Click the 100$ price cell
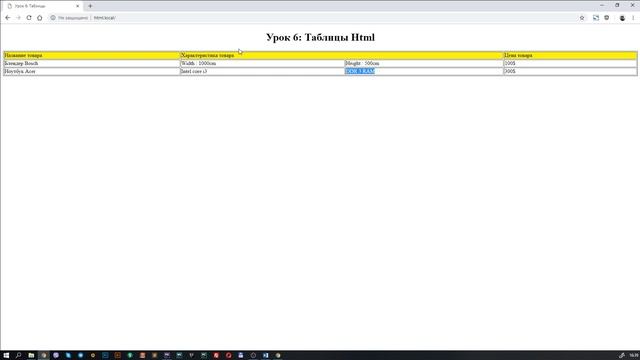 click(570, 63)
